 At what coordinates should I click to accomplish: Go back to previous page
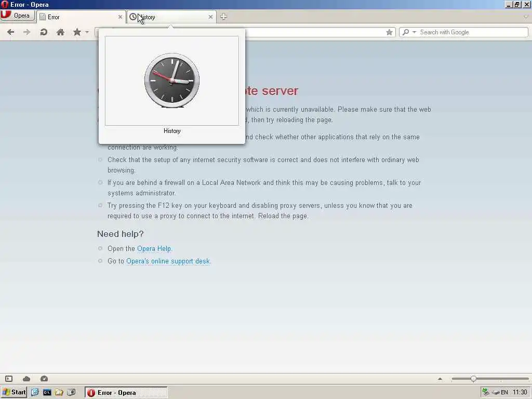10,32
